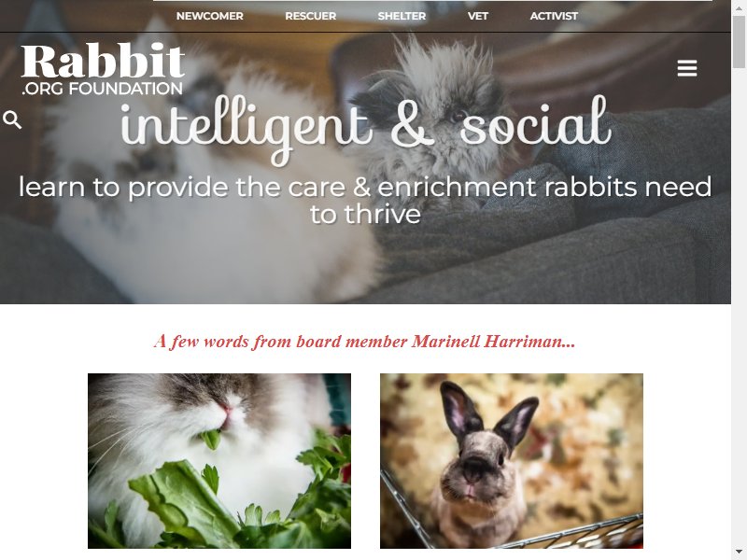This screenshot has height=560, width=747.
Task: Click the Rabbit.org Foundation logo
Action: [x=103, y=69]
